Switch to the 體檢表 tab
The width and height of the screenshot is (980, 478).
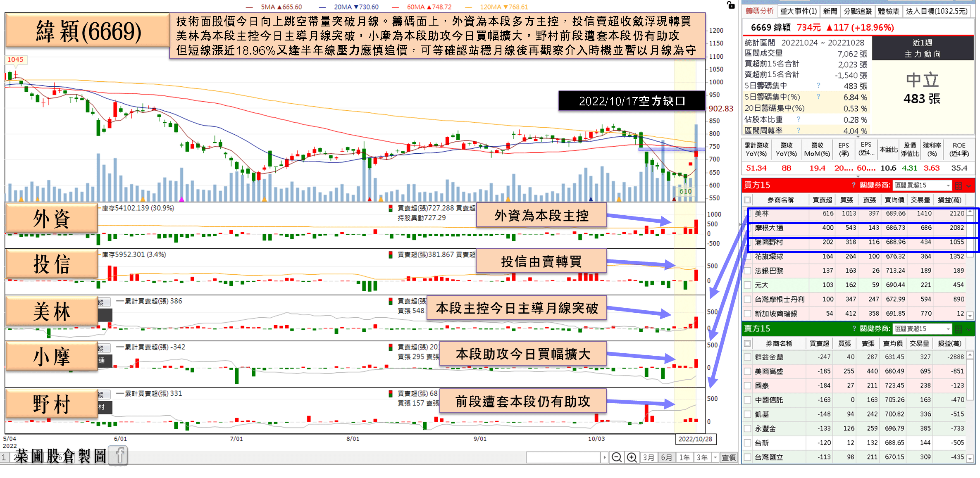point(889,11)
